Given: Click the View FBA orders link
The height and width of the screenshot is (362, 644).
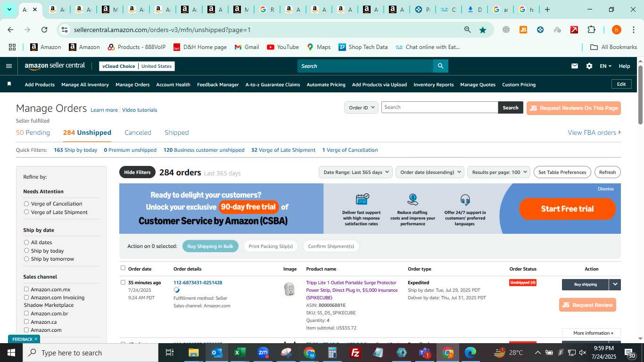Looking at the screenshot, I should point(594,132).
